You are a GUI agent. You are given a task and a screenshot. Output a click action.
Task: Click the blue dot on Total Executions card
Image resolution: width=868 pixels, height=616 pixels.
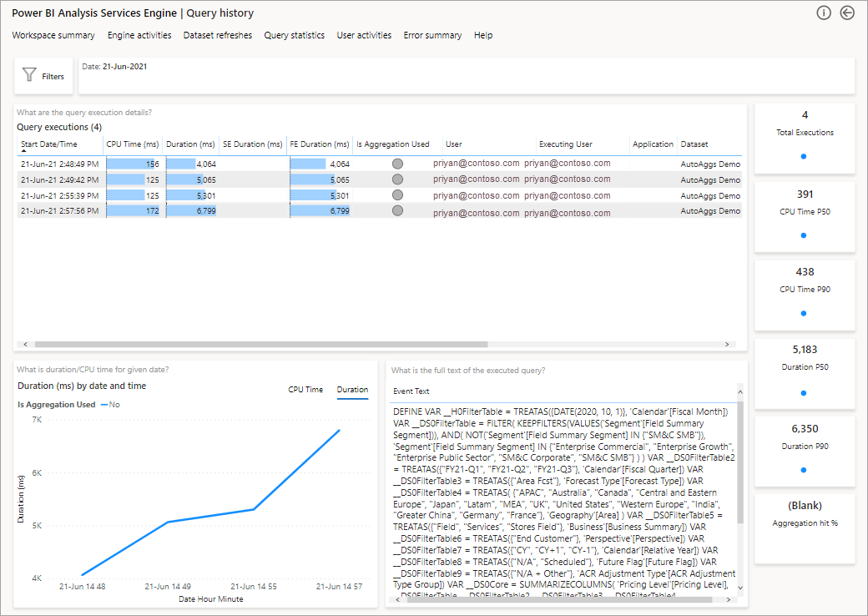(804, 156)
